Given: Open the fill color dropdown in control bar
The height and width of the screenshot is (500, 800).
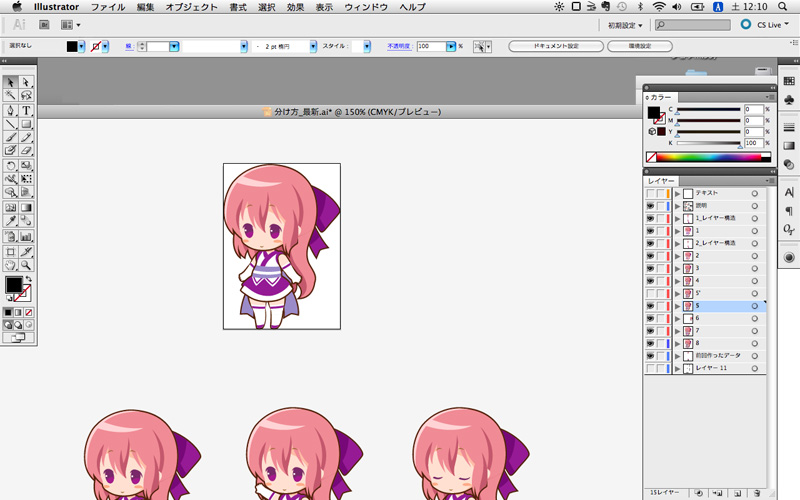Looking at the screenshot, I should pyautogui.click(x=81, y=46).
